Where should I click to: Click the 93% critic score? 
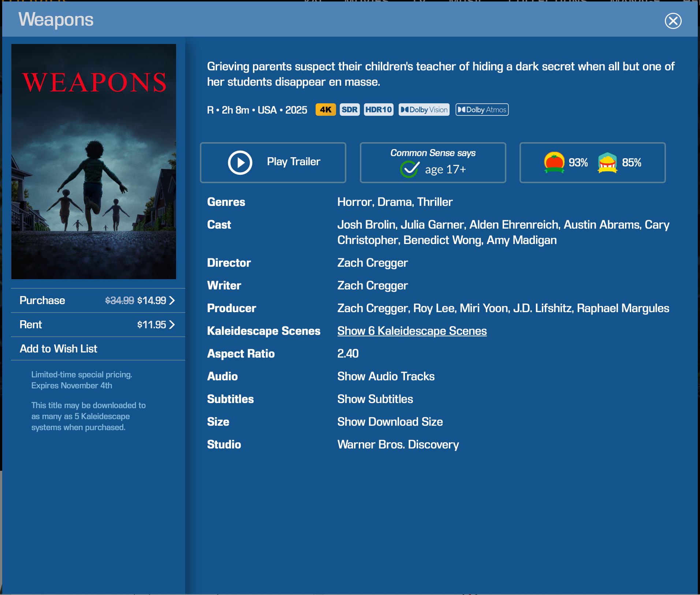click(x=578, y=162)
